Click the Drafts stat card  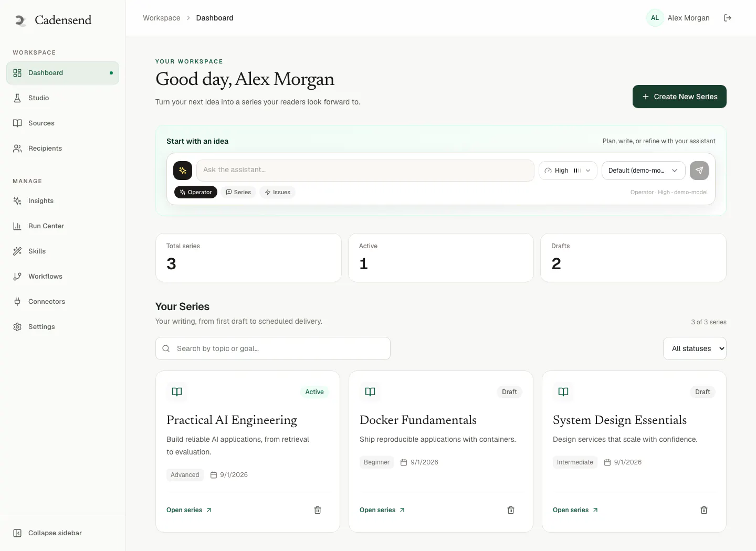click(x=633, y=258)
